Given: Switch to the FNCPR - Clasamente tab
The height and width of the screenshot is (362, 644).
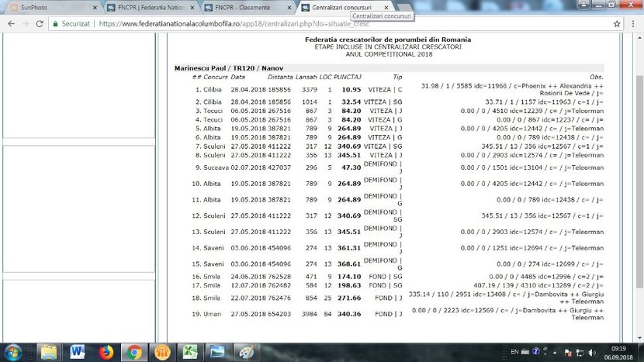Looking at the screenshot, I should point(244,7).
